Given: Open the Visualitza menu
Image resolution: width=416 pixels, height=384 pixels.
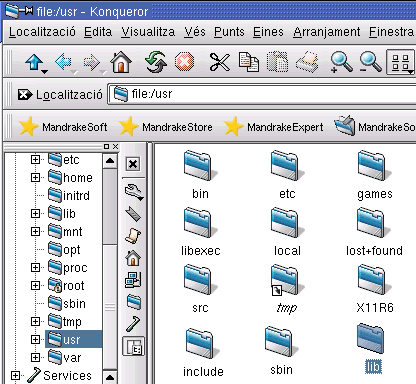Looking at the screenshot, I should [148, 32].
